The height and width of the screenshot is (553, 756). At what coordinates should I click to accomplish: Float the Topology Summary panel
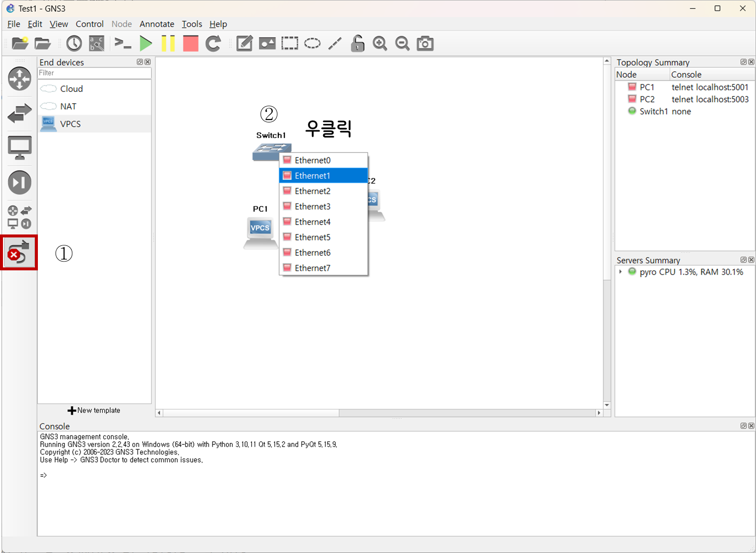[744, 62]
